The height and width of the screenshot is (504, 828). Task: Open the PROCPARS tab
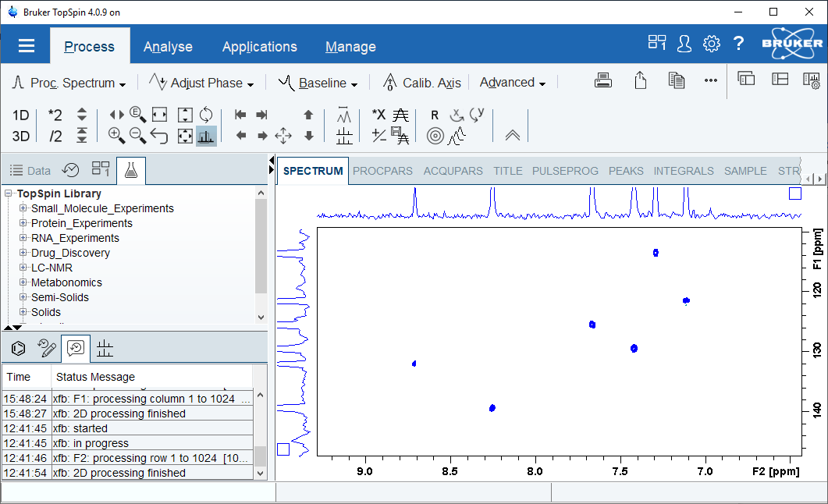pyautogui.click(x=382, y=171)
